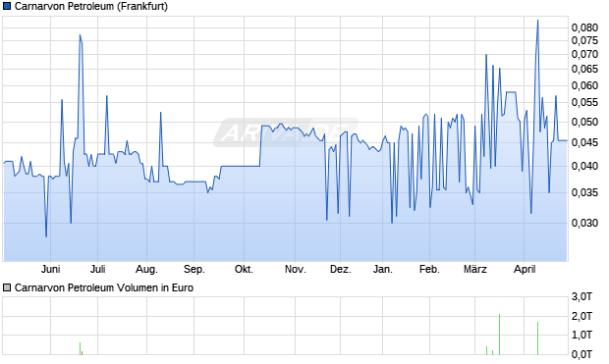609x364 pixels.
Task: Click the 3,0T volume axis label
Action: 581,297
